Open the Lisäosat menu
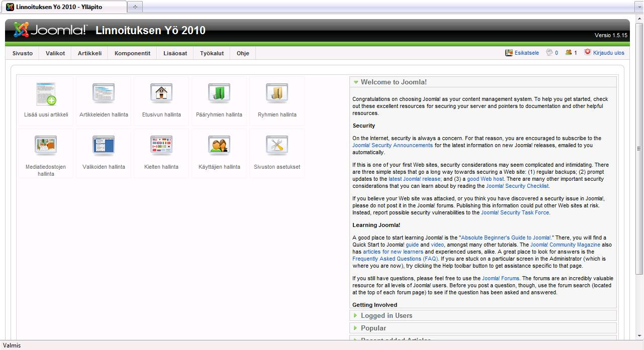The height and width of the screenshot is (350, 644). [x=175, y=53]
